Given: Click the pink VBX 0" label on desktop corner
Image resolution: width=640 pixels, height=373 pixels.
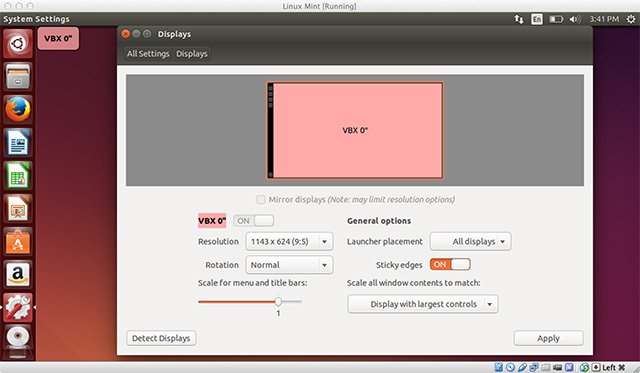Looking at the screenshot, I should [58, 38].
